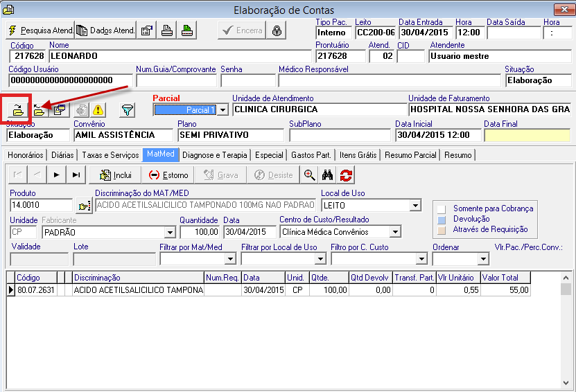
Task: Click the Num.Guia/Comprovante field
Action: pyautogui.click(x=176, y=80)
